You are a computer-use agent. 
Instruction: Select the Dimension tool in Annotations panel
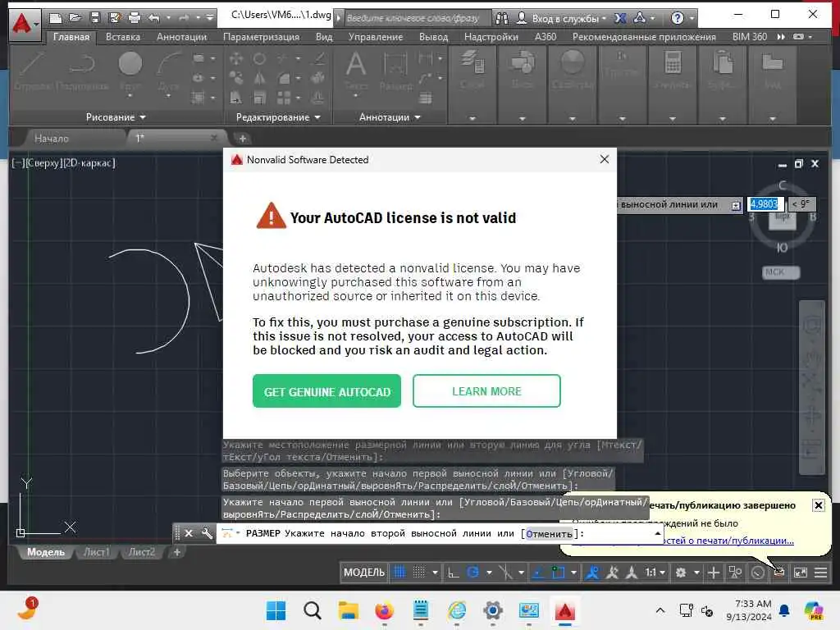coord(396,72)
